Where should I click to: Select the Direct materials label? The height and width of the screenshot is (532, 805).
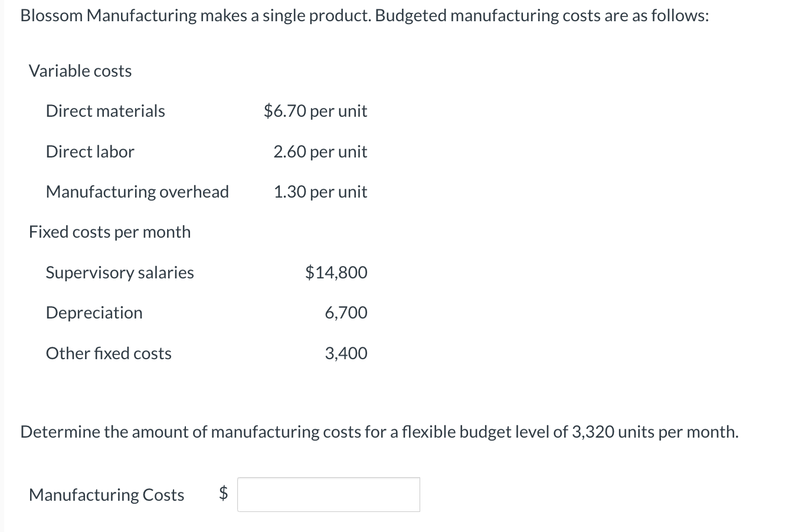point(105,110)
